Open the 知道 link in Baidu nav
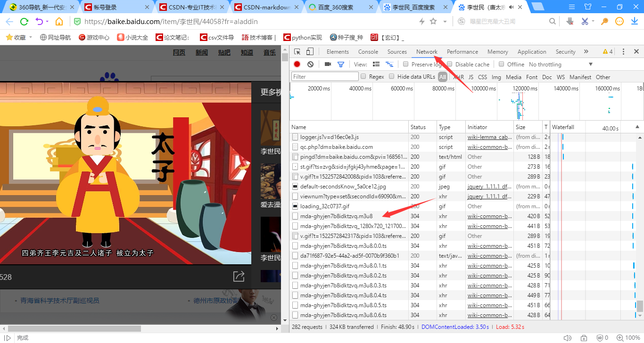 pos(247,52)
